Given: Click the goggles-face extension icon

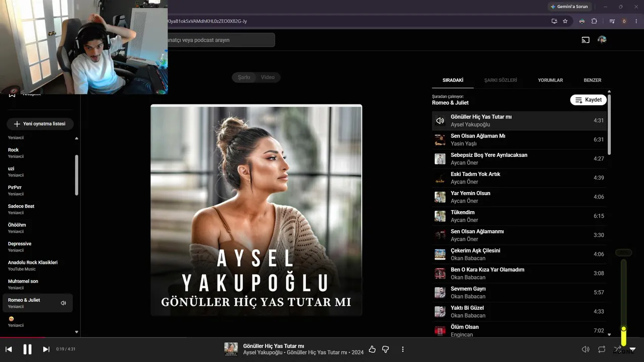Looking at the screenshot, I should click(x=582, y=21).
